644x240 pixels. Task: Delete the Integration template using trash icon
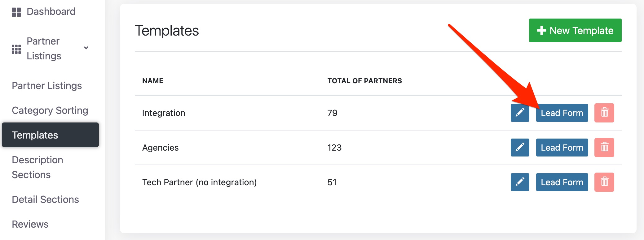click(x=604, y=113)
